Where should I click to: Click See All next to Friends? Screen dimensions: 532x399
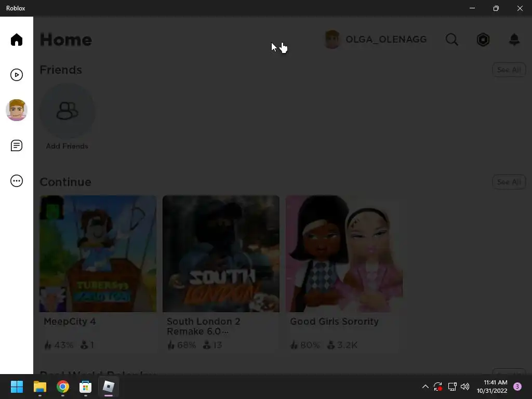[x=509, y=70]
